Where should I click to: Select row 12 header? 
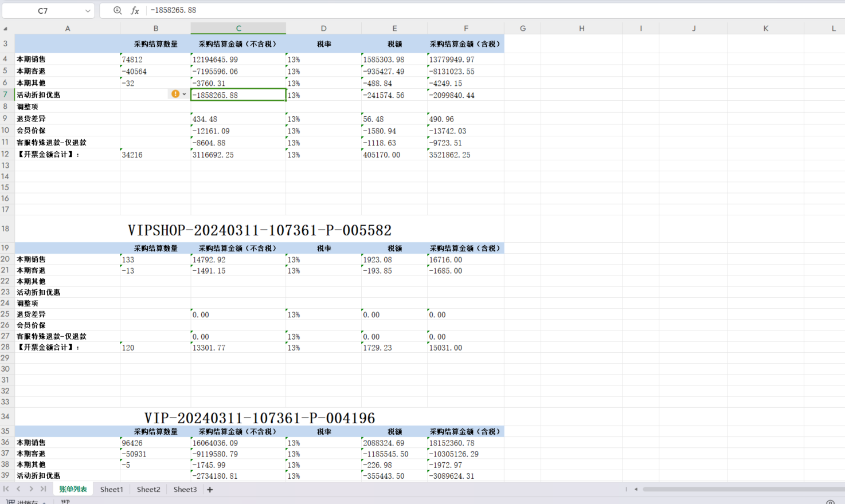(6, 154)
